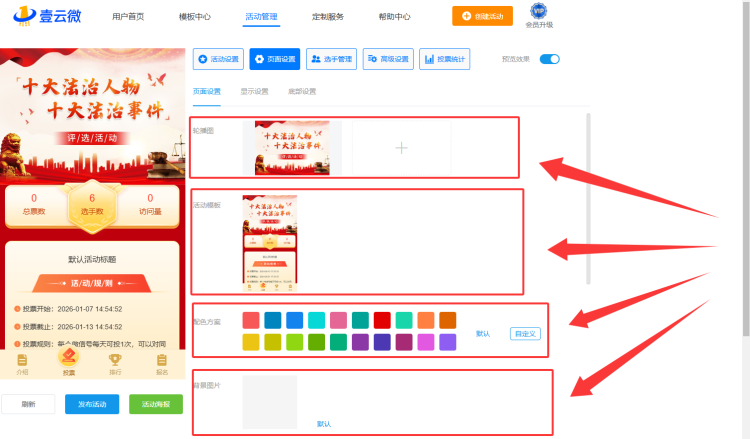Click the 自定义 color scheme button

coord(525,333)
